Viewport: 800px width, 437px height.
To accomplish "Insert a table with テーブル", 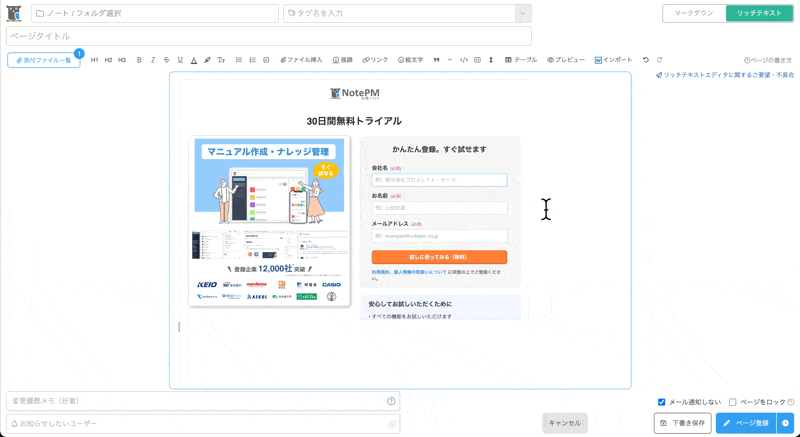I will [521, 60].
